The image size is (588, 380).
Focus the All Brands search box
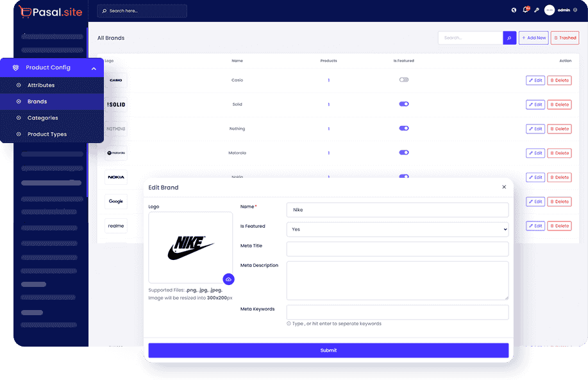[471, 38]
